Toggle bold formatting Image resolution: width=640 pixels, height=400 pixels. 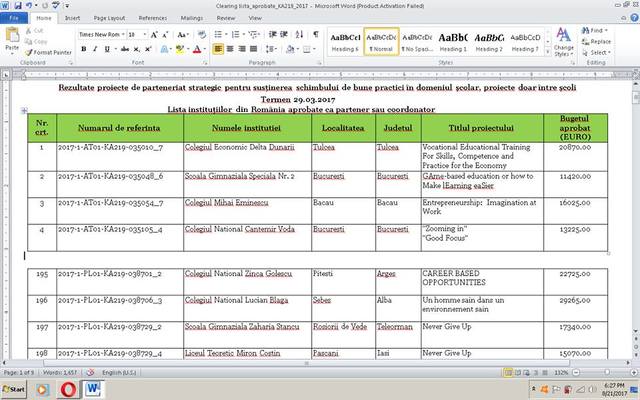tap(84, 49)
